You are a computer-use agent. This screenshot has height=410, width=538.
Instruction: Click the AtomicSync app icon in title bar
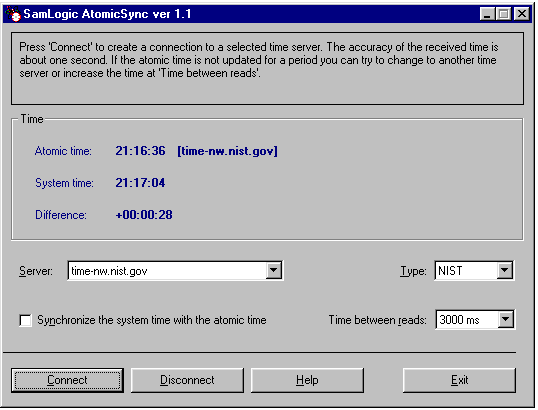[x=13, y=14]
